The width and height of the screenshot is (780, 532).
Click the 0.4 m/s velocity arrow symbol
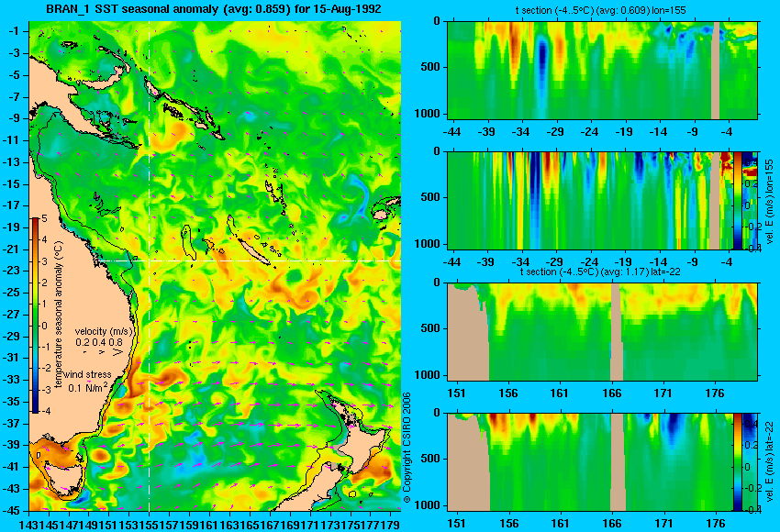tap(101, 352)
